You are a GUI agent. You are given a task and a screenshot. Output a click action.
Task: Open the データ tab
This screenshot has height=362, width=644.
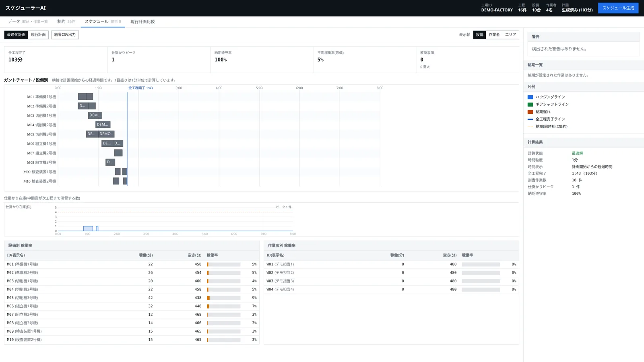28,22
